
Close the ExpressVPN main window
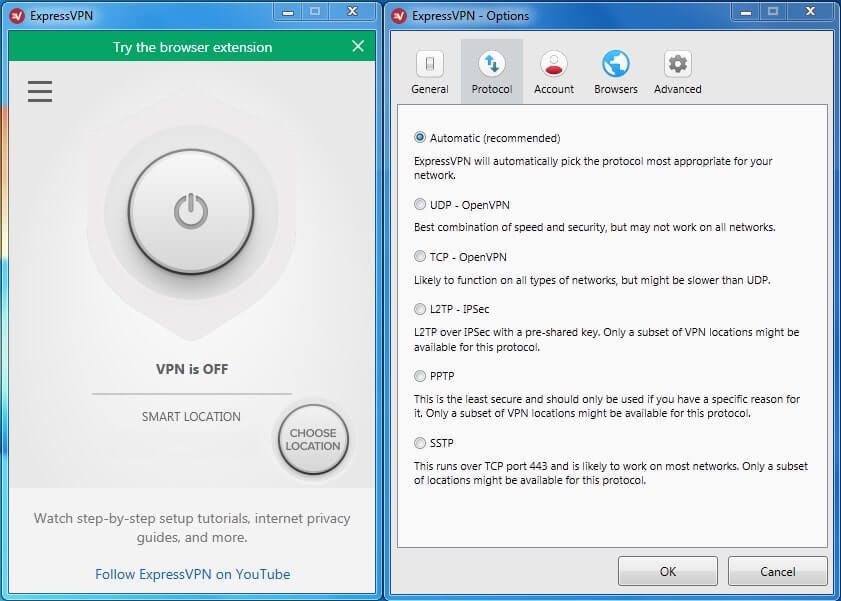point(352,12)
